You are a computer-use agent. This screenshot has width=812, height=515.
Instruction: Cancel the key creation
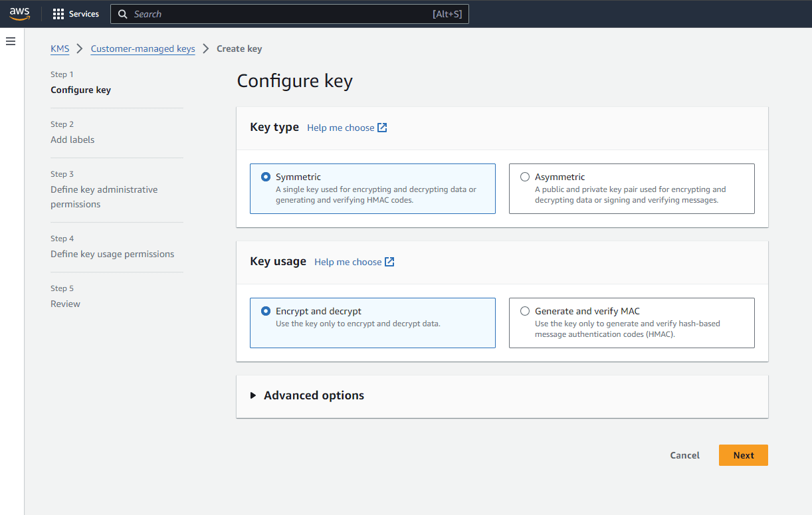point(684,455)
